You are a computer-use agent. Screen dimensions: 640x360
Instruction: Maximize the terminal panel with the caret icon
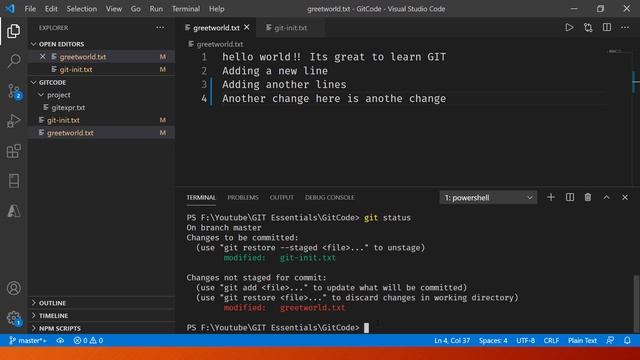tap(607, 198)
